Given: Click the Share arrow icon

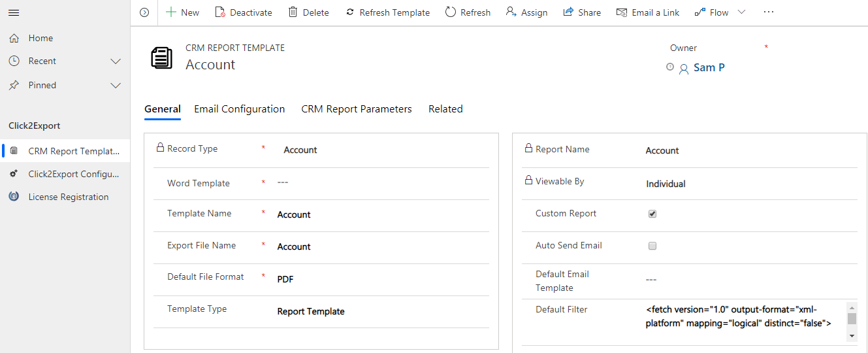Looking at the screenshot, I should pos(568,12).
